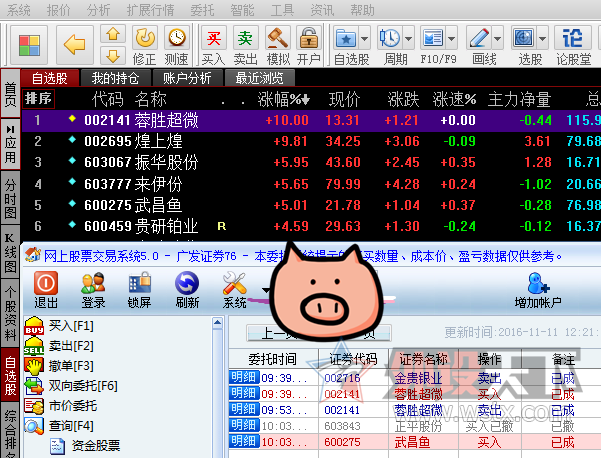Open the 工具 menu
This screenshot has height=458, width=601.
[x=282, y=10]
